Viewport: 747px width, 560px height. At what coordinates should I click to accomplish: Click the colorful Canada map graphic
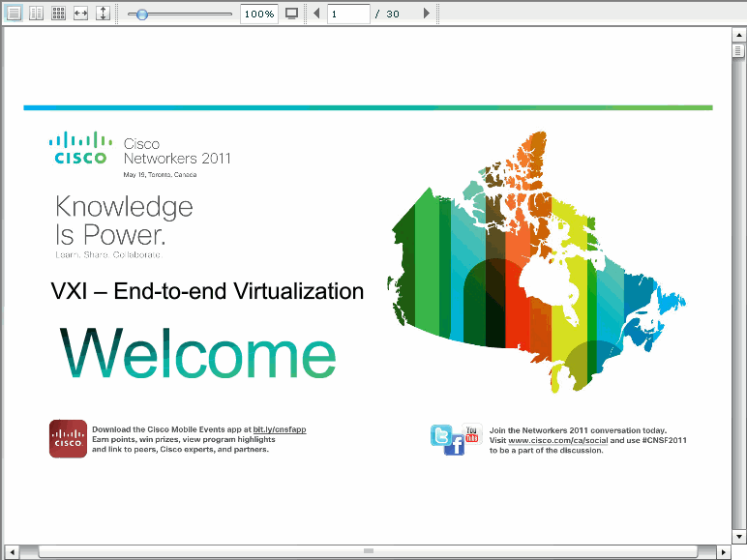[536, 262]
